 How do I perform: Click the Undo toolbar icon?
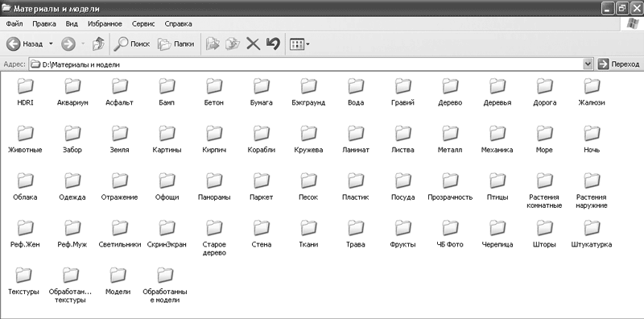click(273, 43)
